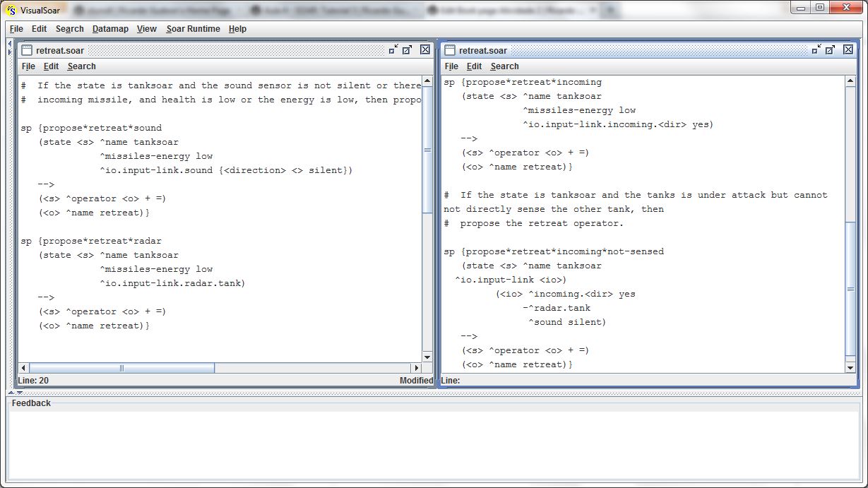Click the right retreat.soar window's document icon
The width and height of the screenshot is (868, 488).
[449, 50]
